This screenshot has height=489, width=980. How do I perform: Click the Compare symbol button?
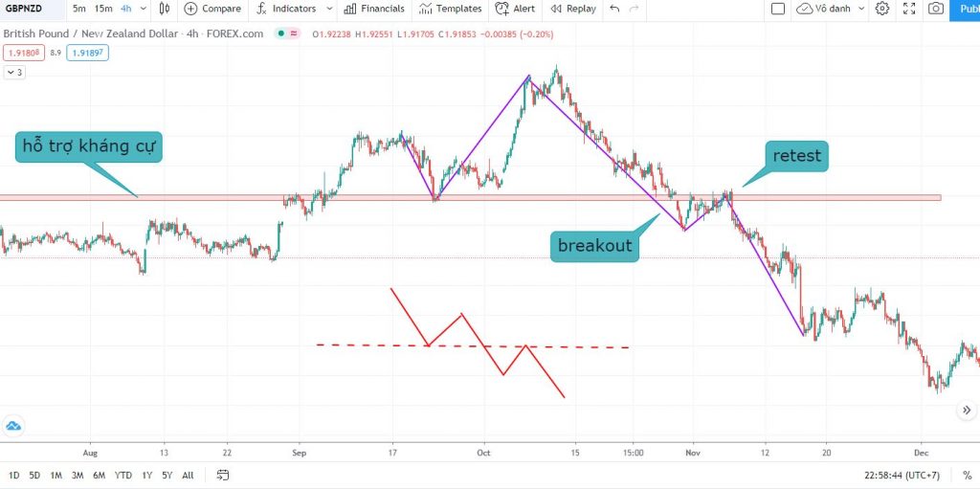[212, 9]
